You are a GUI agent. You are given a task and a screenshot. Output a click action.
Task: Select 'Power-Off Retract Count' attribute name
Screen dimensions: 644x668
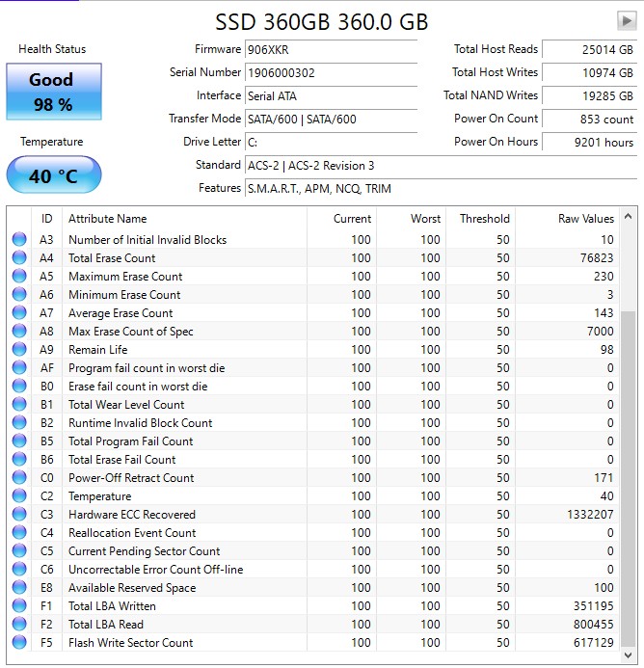point(131,478)
